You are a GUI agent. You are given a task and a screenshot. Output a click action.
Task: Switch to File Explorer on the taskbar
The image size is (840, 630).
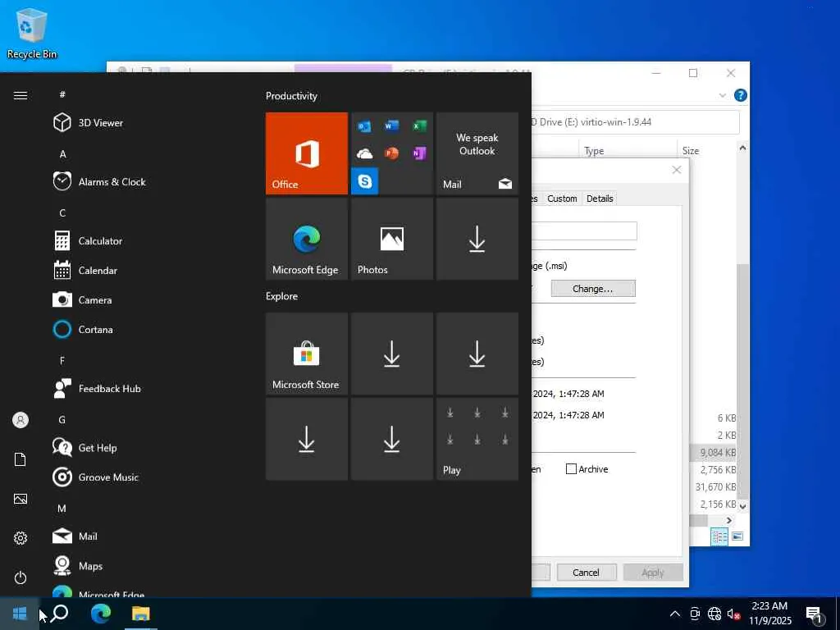(141, 614)
